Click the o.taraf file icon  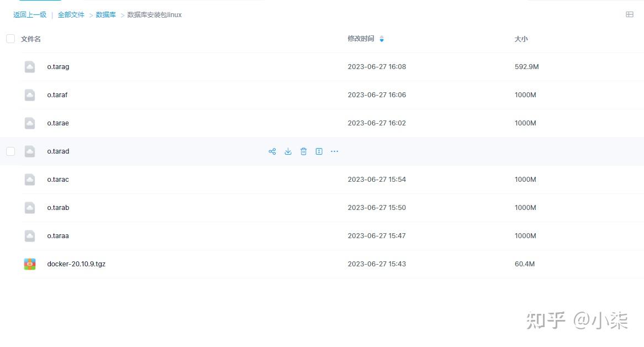click(30, 95)
